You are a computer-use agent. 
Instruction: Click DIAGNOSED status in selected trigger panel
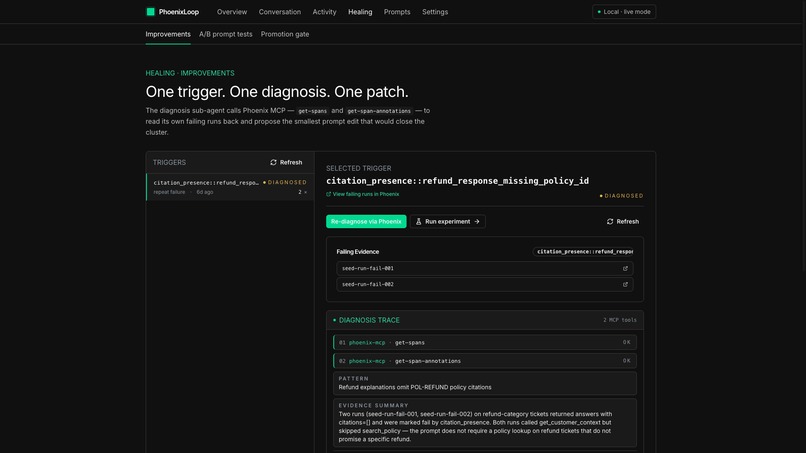point(621,196)
